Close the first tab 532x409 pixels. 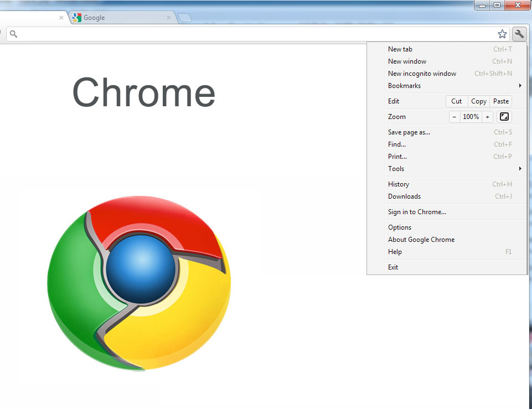pyautogui.click(x=61, y=18)
